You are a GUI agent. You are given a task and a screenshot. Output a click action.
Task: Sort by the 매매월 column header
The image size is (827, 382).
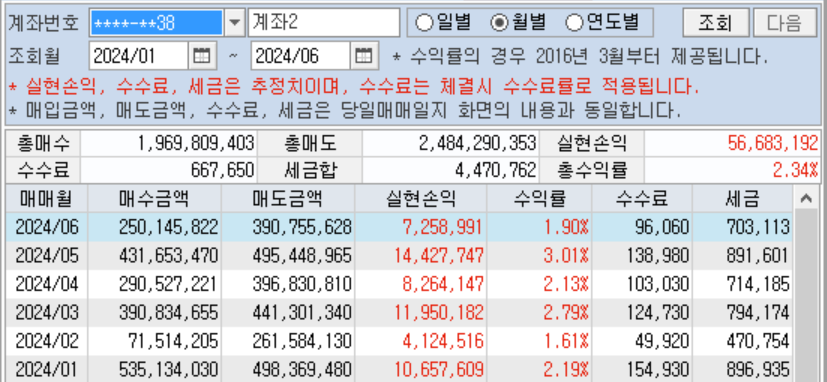coord(46,198)
